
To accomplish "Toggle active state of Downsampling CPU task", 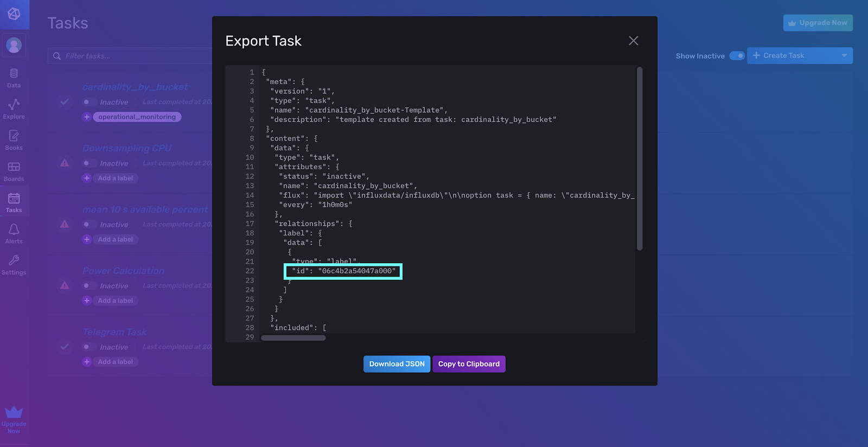I will (x=89, y=163).
